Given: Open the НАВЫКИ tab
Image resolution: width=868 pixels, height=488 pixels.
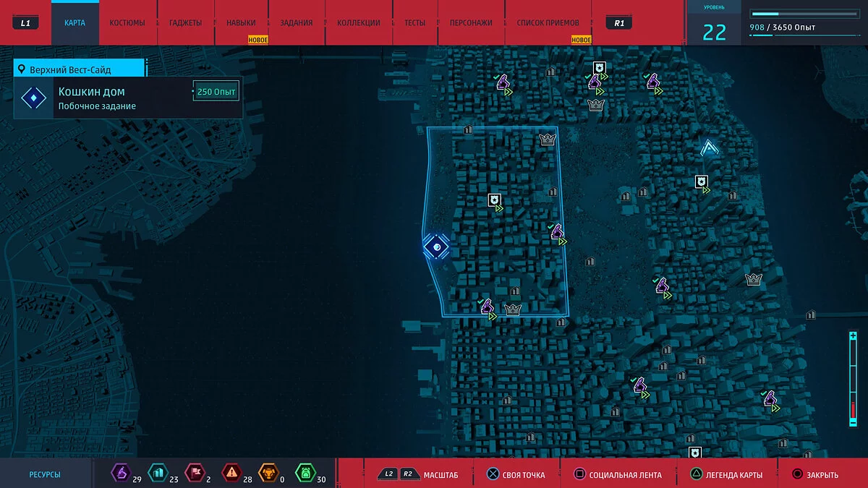Looking at the screenshot, I should pyautogui.click(x=241, y=22).
